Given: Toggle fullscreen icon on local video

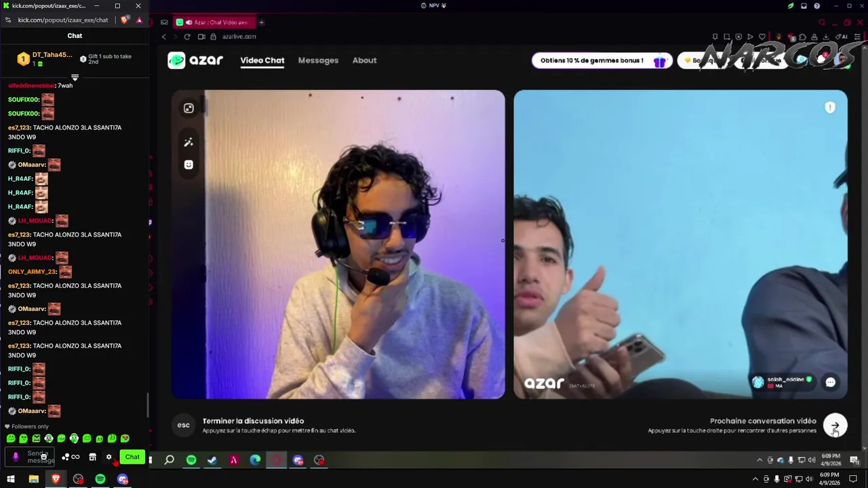Looking at the screenshot, I should click(189, 108).
